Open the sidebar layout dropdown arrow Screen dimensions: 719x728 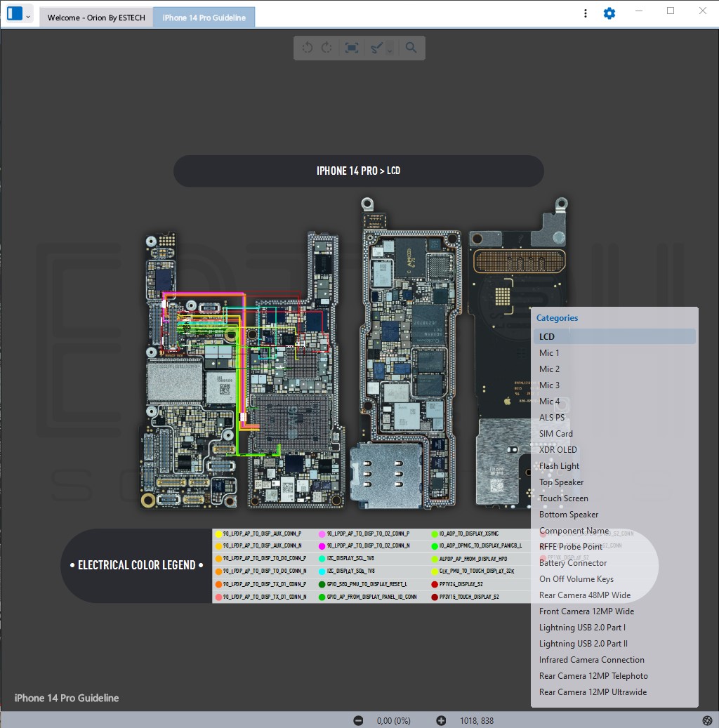point(28,17)
